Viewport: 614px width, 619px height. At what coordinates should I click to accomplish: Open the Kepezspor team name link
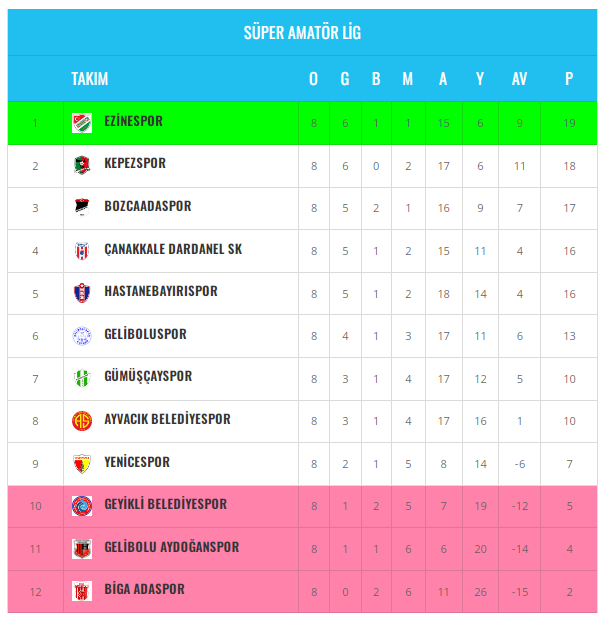coord(135,164)
